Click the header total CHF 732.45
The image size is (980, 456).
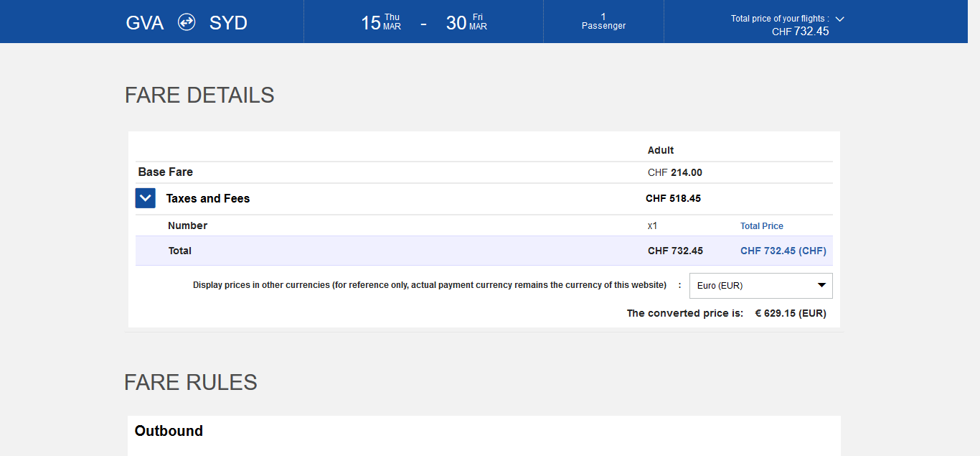(801, 31)
